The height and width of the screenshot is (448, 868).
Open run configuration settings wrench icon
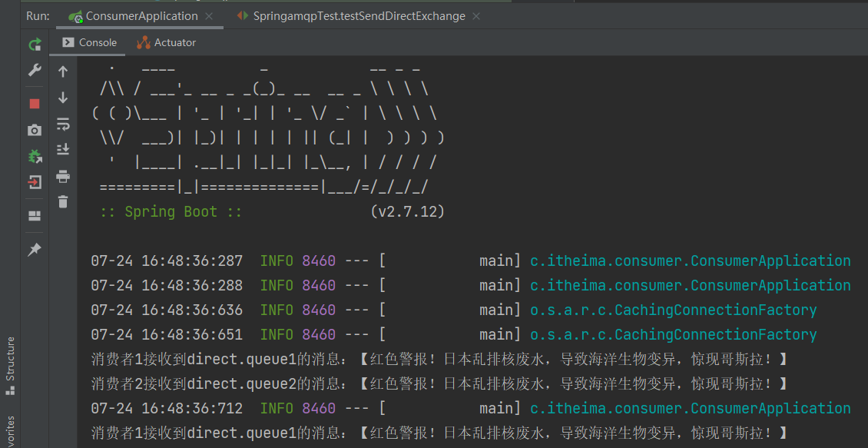(x=35, y=71)
